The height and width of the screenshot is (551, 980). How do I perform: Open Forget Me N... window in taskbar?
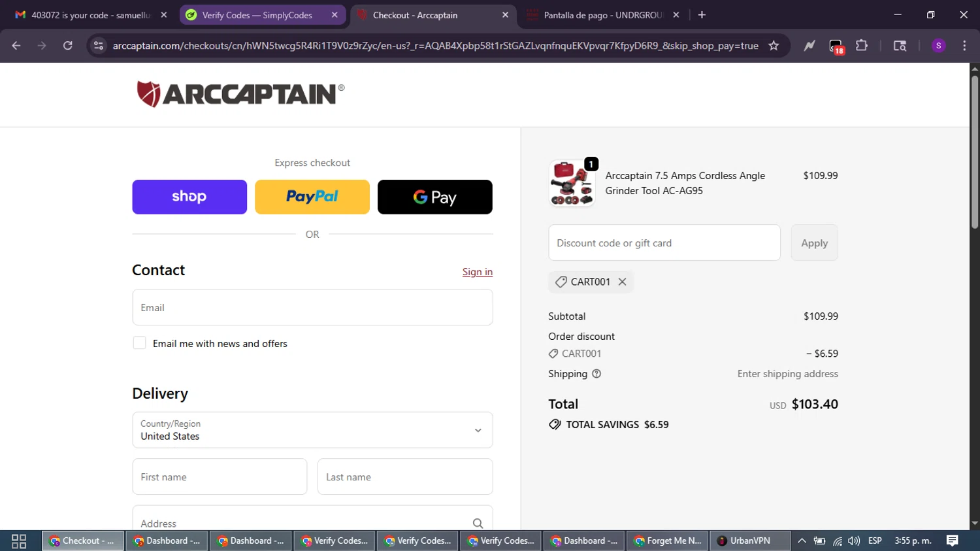(667, 541)
